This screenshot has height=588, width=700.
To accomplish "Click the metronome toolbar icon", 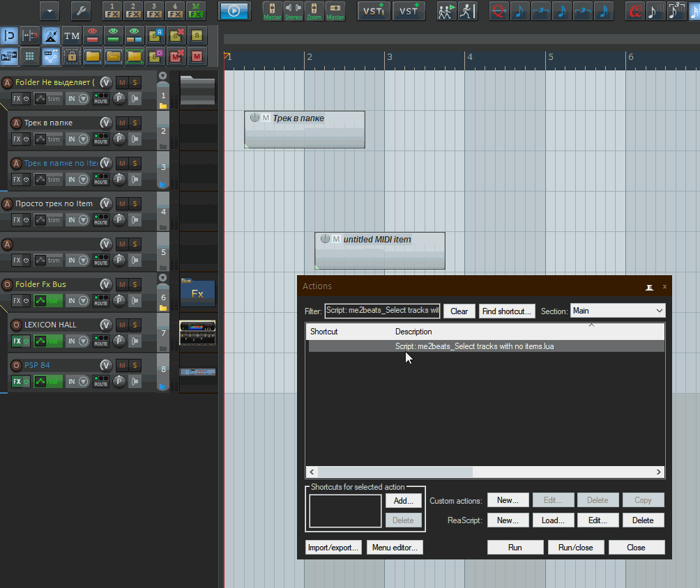I will tap(50, 36).
